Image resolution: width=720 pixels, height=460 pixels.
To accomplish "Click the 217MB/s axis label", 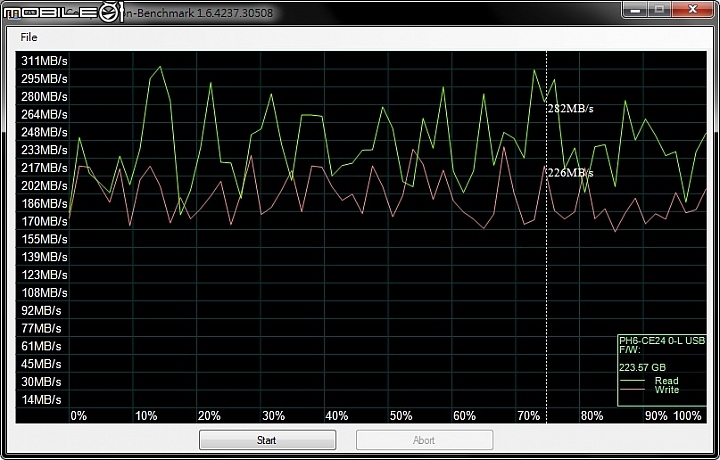I will tap(44, 168).
